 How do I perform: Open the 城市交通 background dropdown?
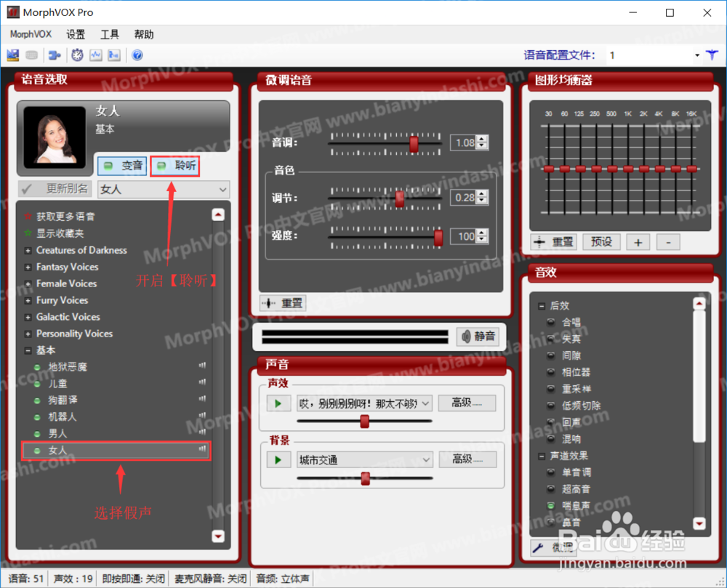coord(426,460)
